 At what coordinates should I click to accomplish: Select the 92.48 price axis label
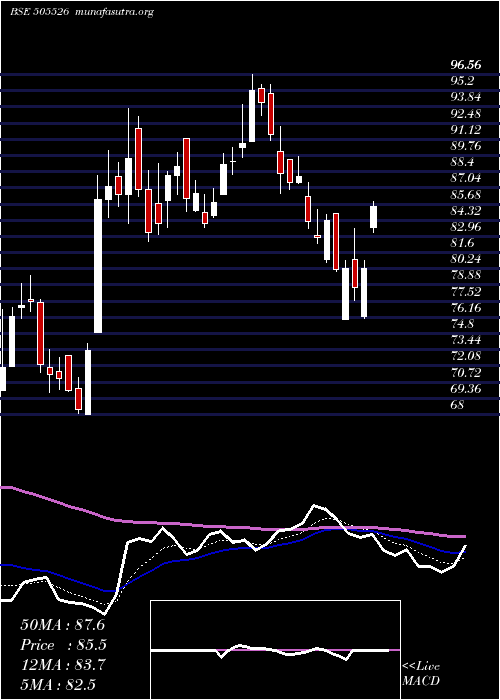pyautogui.click(x=466, y=114)
